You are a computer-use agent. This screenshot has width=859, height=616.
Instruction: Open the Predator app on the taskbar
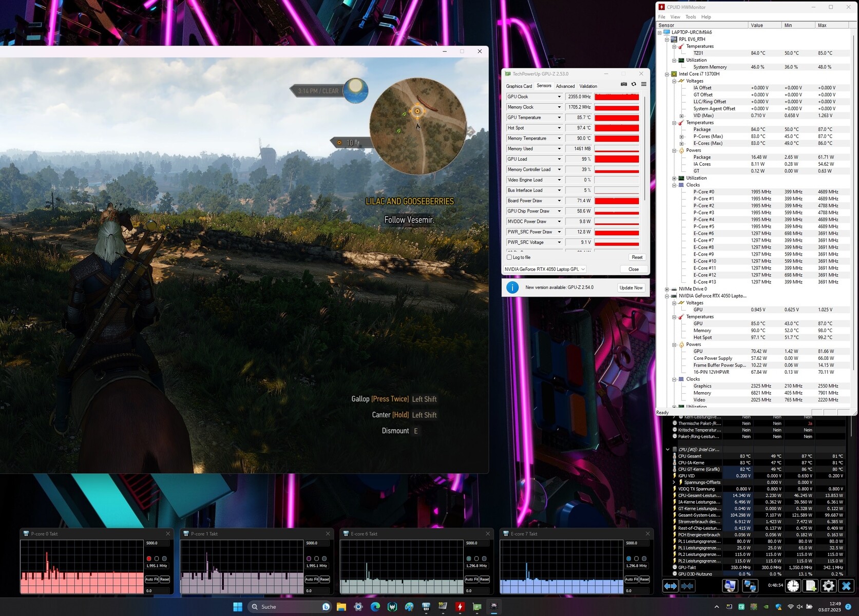point(392,607)
